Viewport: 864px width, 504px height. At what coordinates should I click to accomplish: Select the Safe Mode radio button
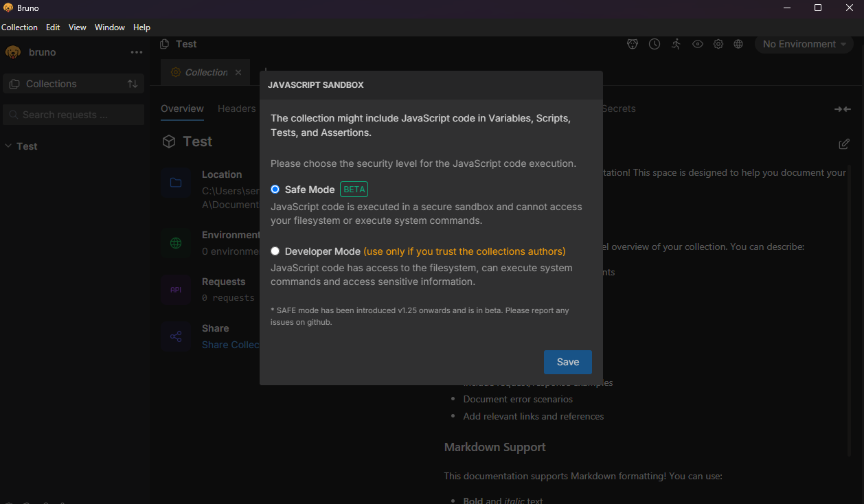275,190
